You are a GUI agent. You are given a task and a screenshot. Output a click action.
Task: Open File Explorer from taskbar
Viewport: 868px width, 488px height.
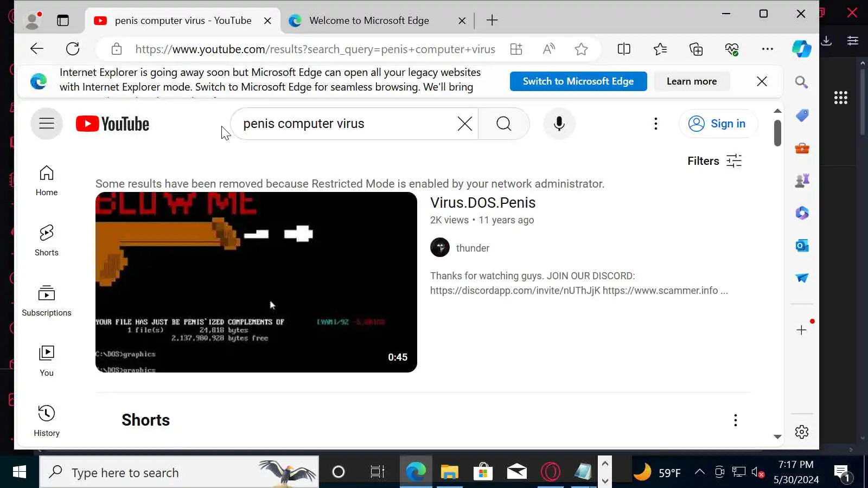click(449, 472)
